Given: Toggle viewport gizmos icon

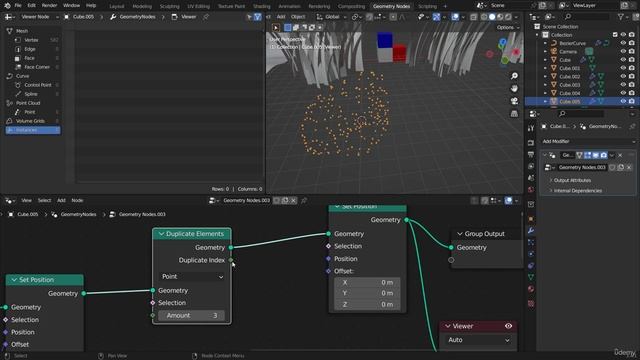Looking at the screenshot, I should coord(436,17).
